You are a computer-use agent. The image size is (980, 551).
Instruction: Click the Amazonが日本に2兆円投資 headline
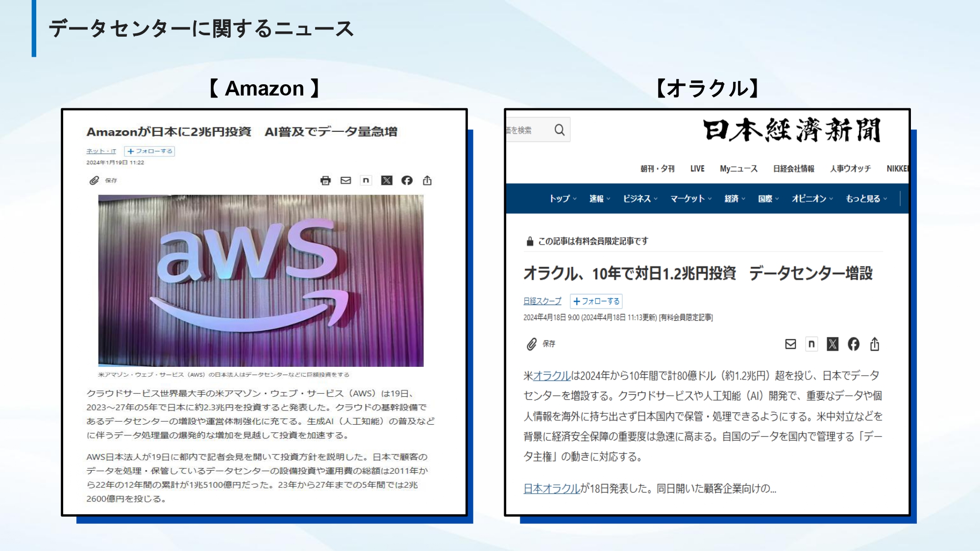point(242,132)
